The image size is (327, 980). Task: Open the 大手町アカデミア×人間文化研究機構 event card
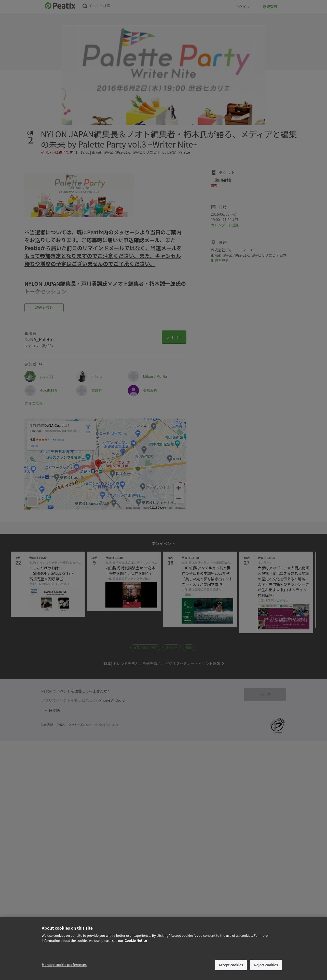click(276, 592)
